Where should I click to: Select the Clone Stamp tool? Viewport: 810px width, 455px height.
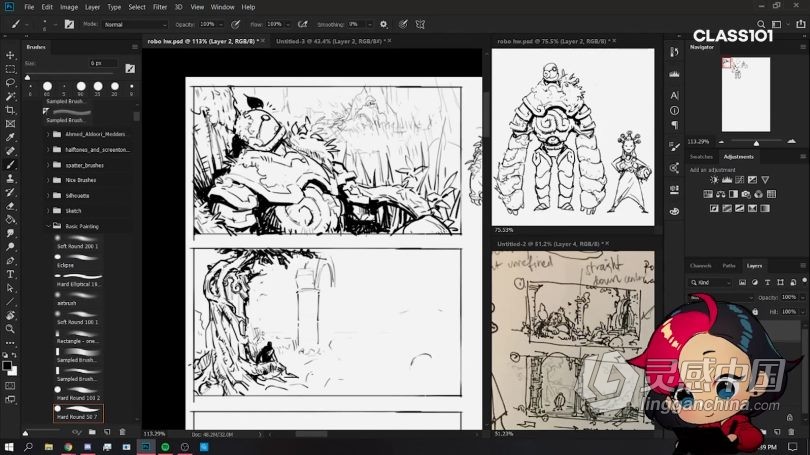pos(10,179)
